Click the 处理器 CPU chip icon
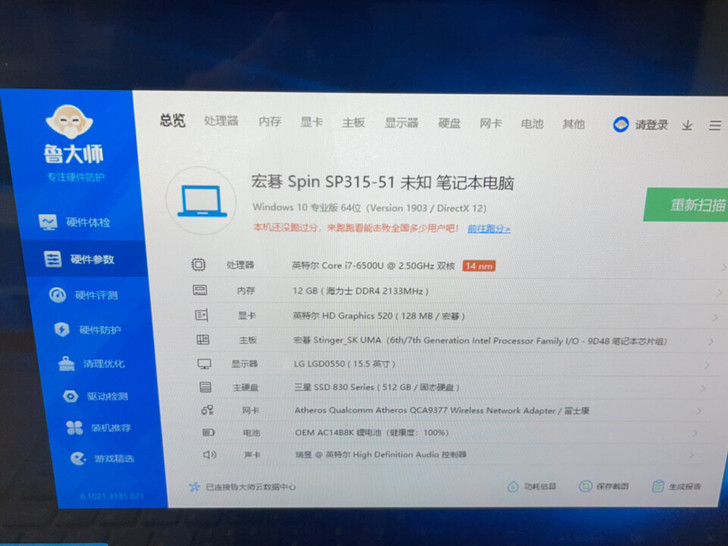This screenshot has height=546, width=728. point(199,265)
